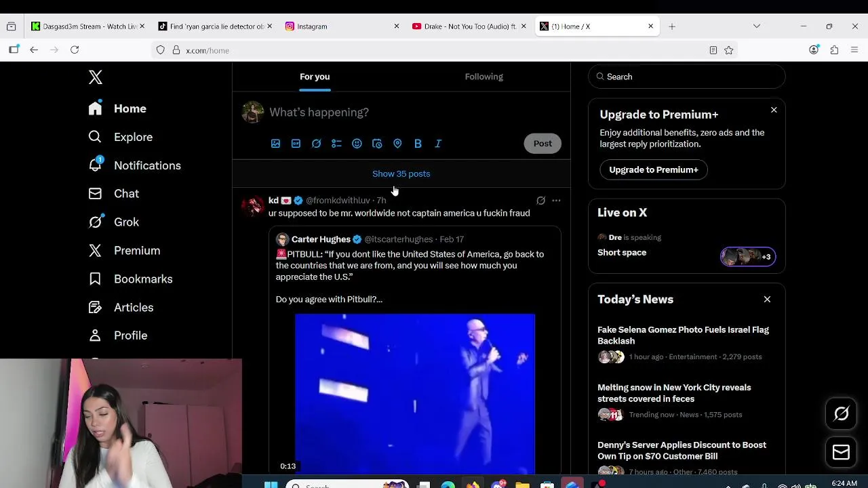Screen dimensions: 868x488
Task: Schedule the post with calendar icon
Action: pyautogui.click(x=377, y=144)
